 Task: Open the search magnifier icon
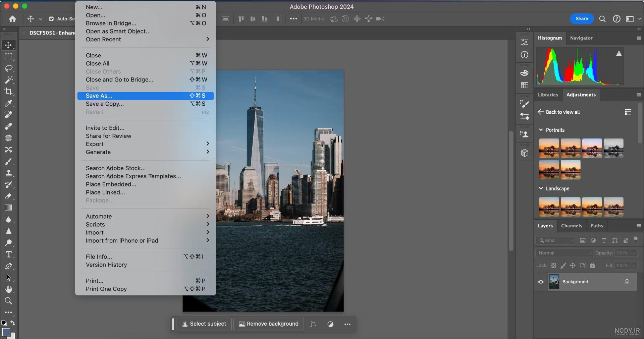click(602, 19)
